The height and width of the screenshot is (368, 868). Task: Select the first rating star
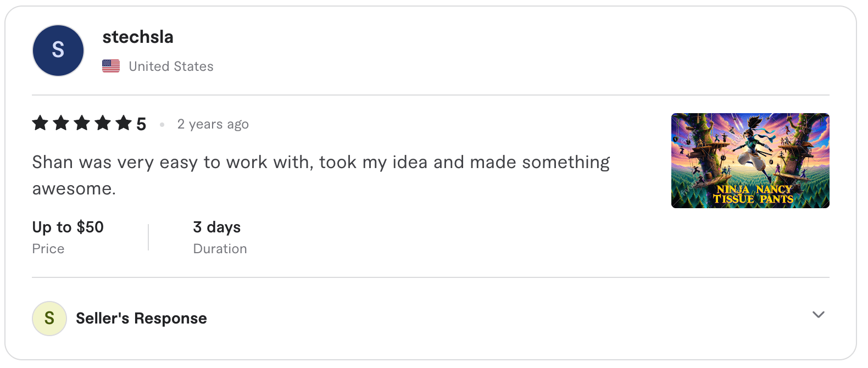coord(40,124)
